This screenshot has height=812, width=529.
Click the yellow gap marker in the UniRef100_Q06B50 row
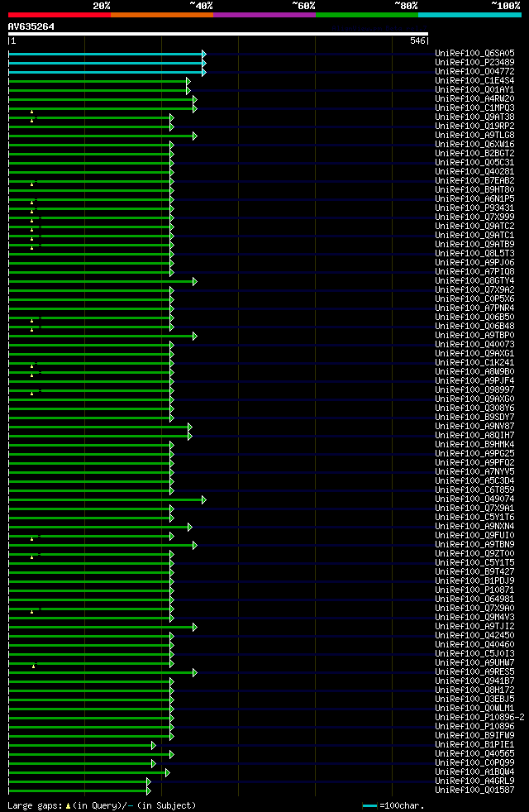[31, 321]
